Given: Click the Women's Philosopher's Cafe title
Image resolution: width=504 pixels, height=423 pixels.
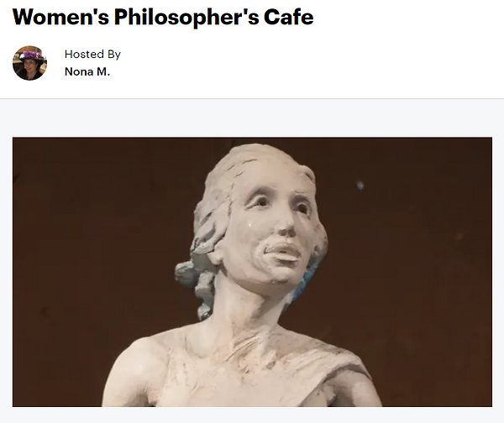Looking at the screenshot, I should coord(163,17).
